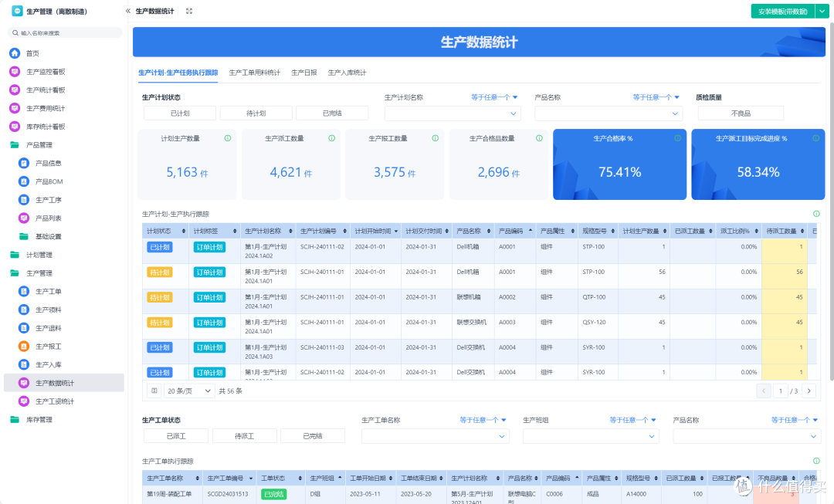Open 生产退料 in sidebar
The height and width of the screenshot is (504, 834).
49,328
